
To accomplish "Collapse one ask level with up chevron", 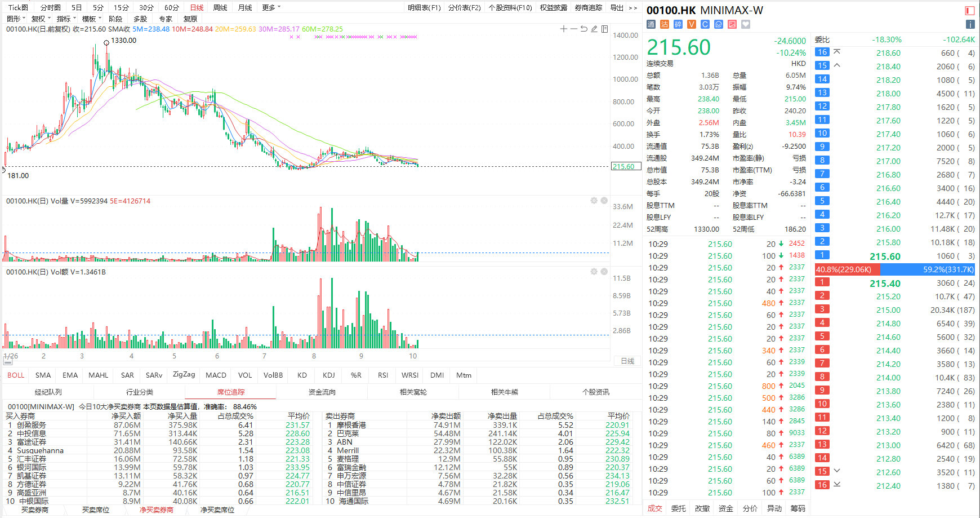I will pyautogui.click(x=837, y=65).
